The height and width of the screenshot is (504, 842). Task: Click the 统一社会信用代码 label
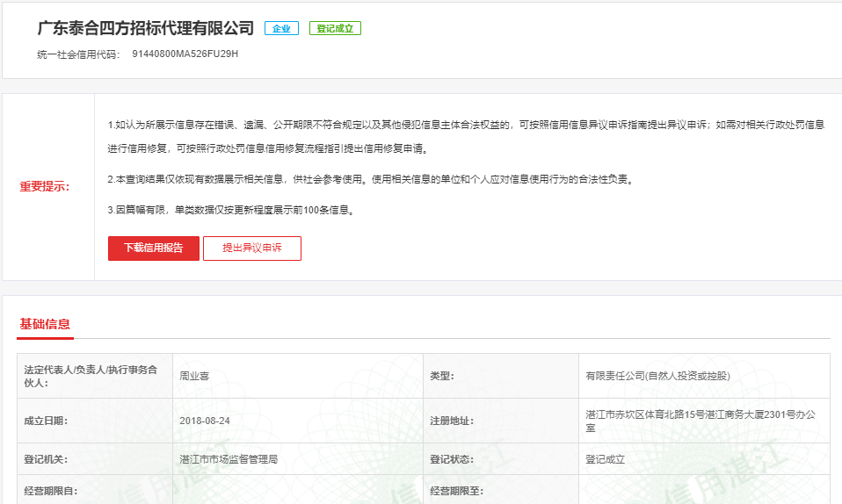(78, 54)
